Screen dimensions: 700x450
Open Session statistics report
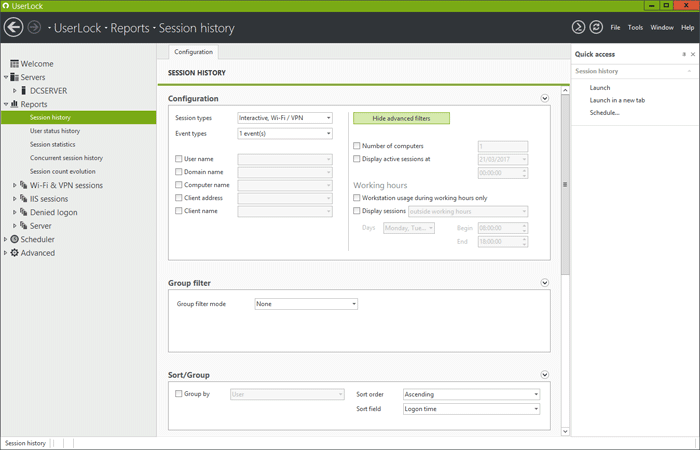[53, 144]
